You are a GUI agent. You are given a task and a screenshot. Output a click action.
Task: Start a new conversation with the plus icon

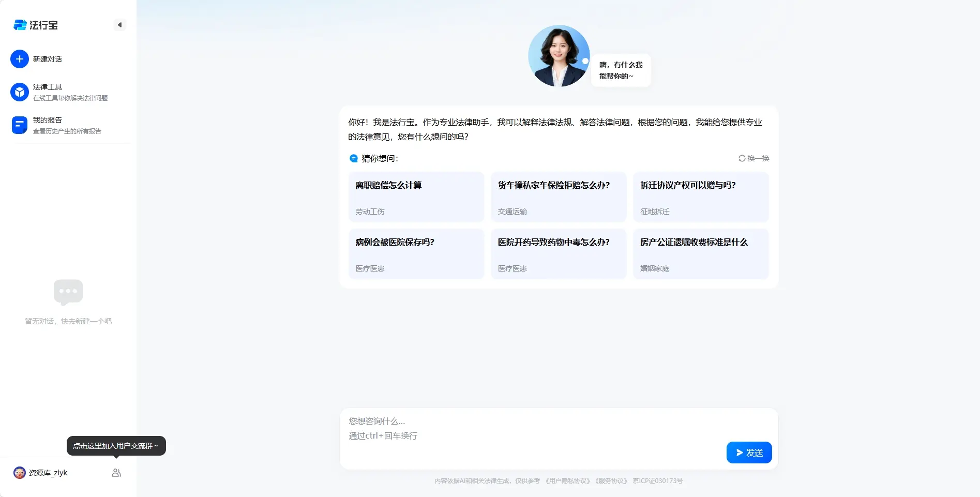[19, 58]
